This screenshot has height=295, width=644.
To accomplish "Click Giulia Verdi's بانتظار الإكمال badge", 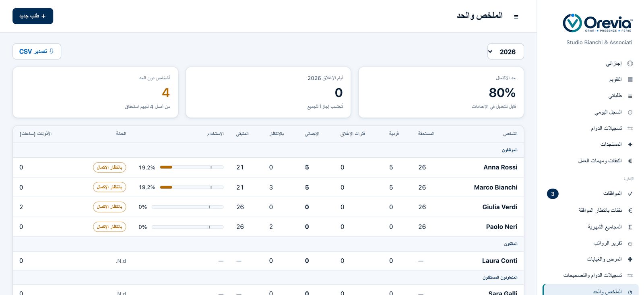I will click(x=109, y=207).
